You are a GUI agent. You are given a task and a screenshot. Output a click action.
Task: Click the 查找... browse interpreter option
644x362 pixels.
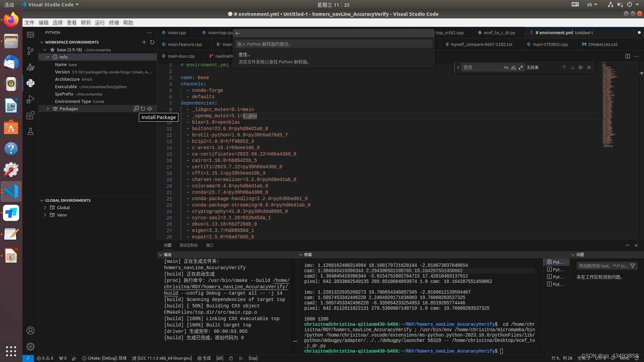(x=244, y=55)
